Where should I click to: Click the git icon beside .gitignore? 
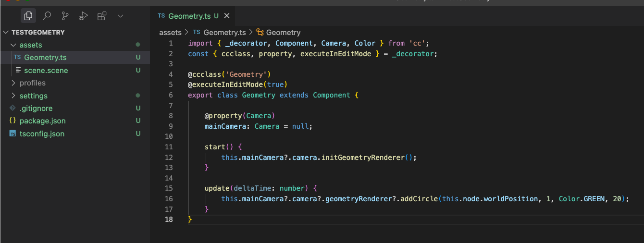pyautogui.click(x=13, y=108)
